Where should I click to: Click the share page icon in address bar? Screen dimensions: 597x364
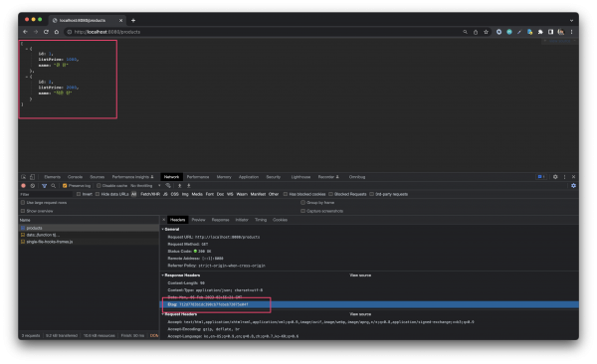[x=476, y=32]
